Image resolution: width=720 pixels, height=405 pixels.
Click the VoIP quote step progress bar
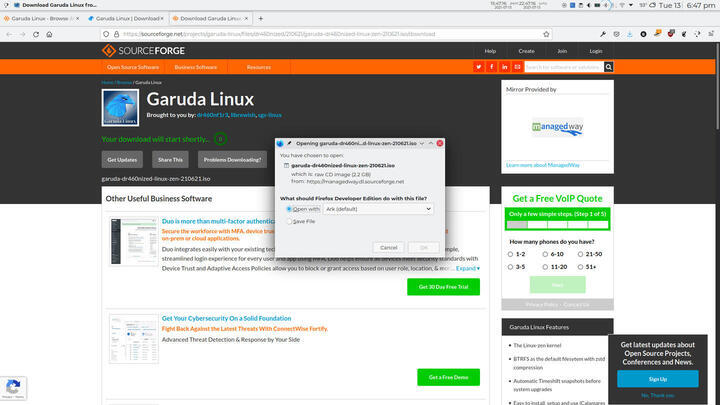[557, 225]
